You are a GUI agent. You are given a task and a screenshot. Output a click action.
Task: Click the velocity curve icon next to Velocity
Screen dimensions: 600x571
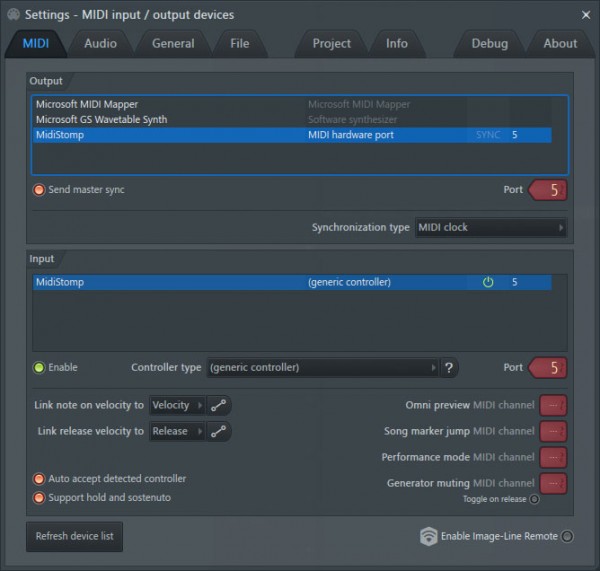point(219,405)
